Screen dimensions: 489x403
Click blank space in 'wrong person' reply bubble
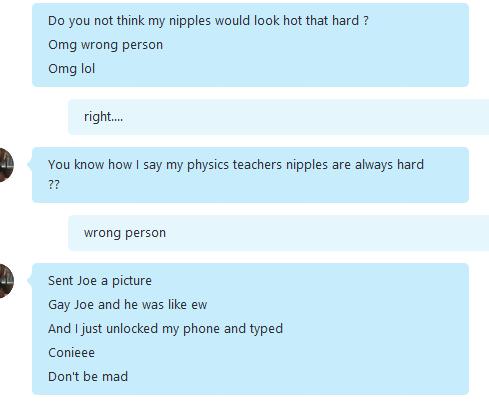tap(317, 233)
